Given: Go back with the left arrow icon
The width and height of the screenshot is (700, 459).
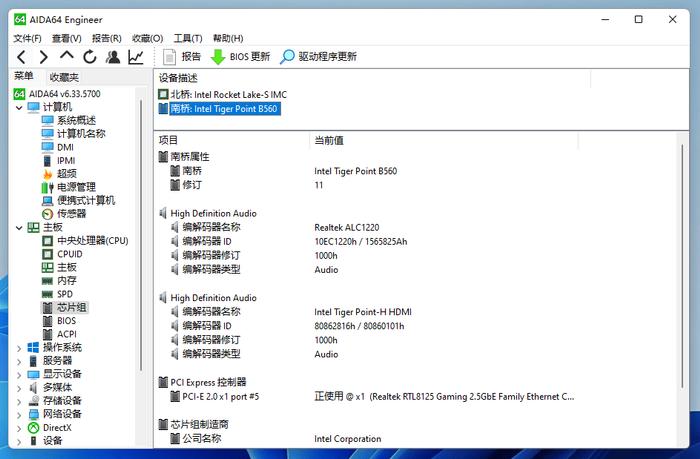Looking at the screenshot, I should pyautogui.click(x=21, y=57).
